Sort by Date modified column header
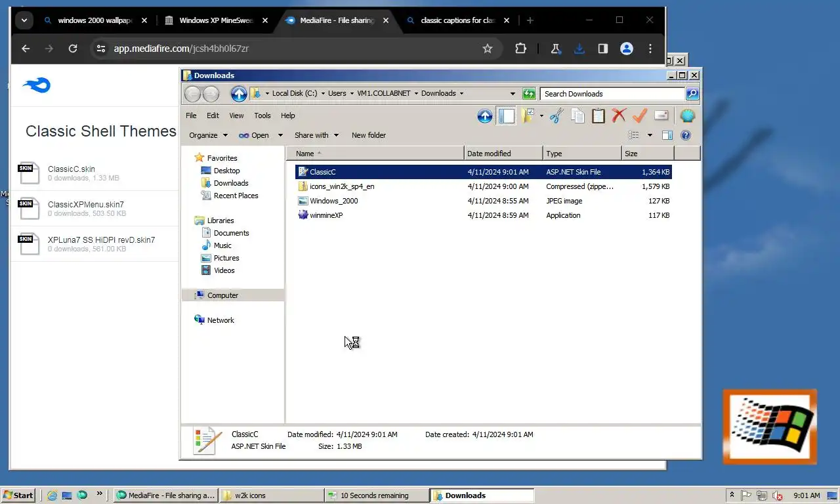The width and height of the screenshot is (840, 504). [503, 154]
